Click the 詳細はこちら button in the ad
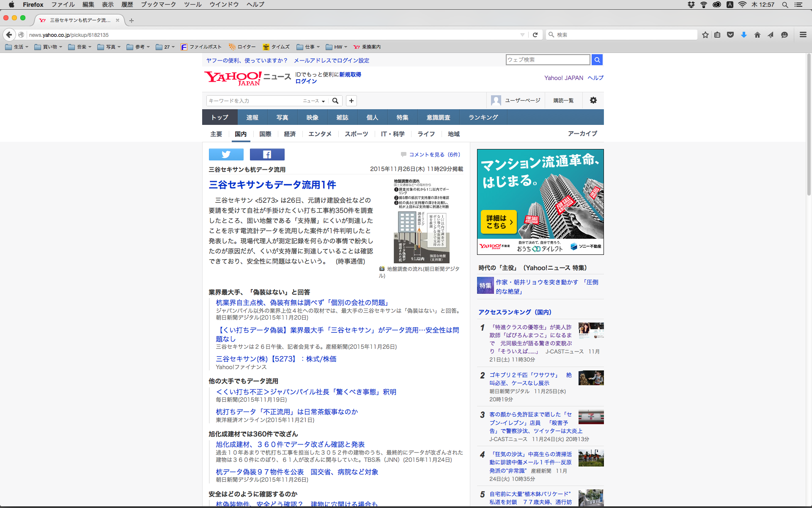 click(499, 221)
